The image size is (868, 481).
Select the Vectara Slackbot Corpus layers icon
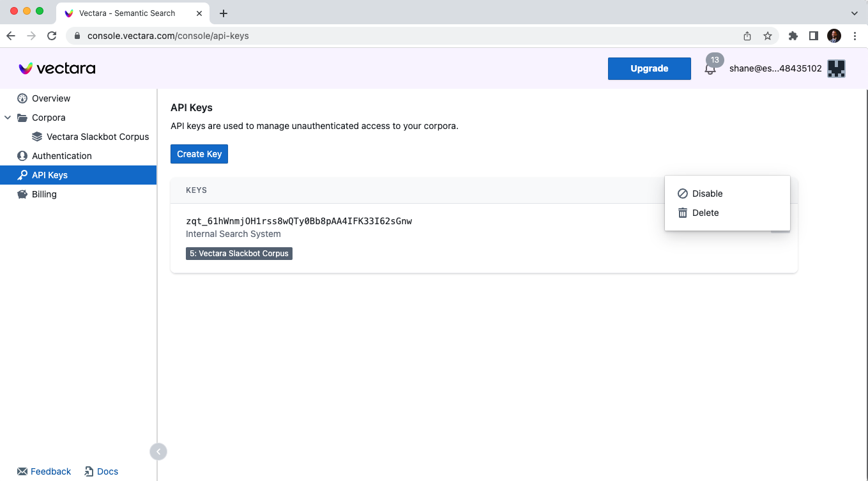[36, 136]
